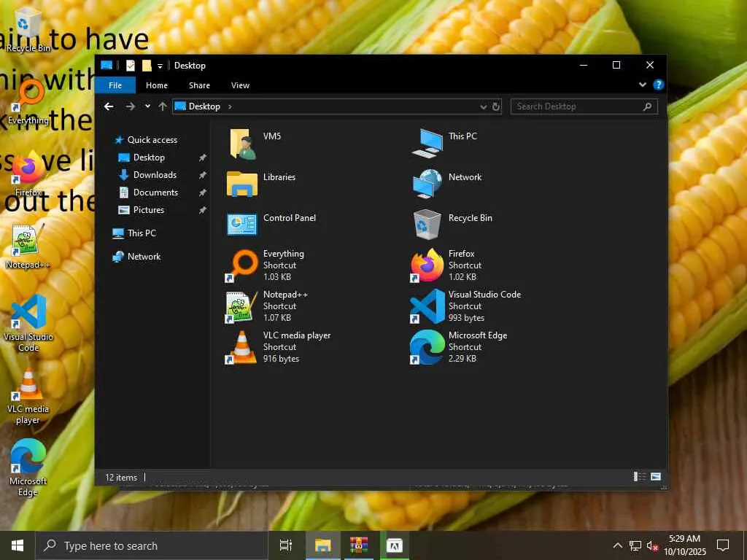Viewport: 747px width, 560px height.
Task: Click the Forward navigation arrow
Action: point(130,106)
